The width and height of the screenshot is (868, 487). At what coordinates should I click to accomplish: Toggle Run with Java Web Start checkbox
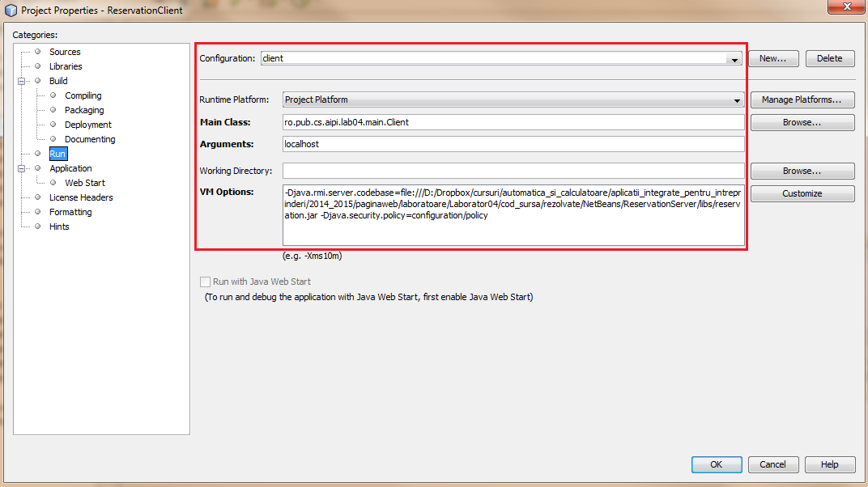pyautogui.click(x=206, y=282)
